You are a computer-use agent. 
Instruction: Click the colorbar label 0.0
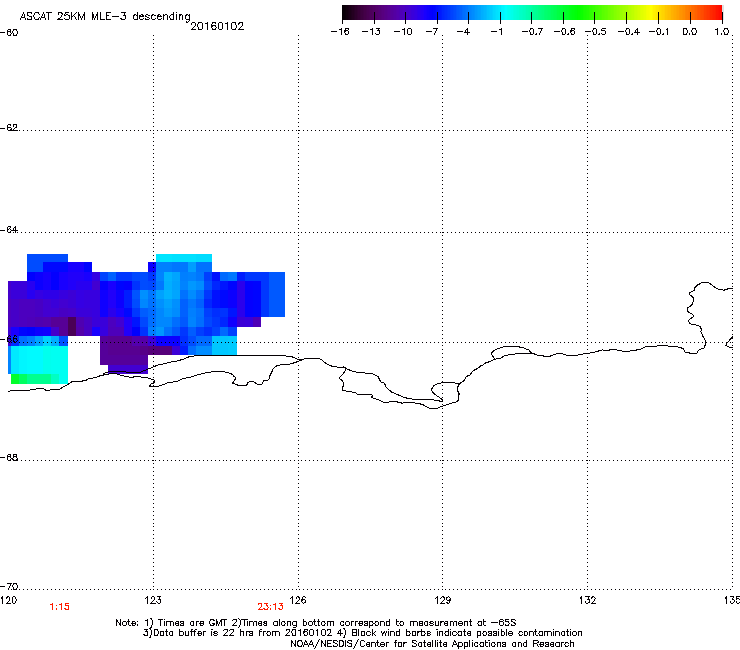tap(690, 32)
